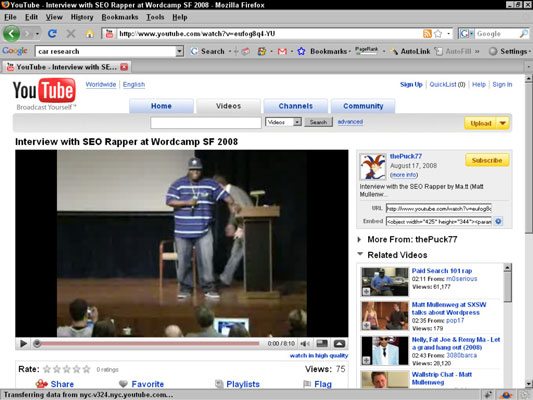Add Matt Mullenweg SXSW video to QuickList

366,326
